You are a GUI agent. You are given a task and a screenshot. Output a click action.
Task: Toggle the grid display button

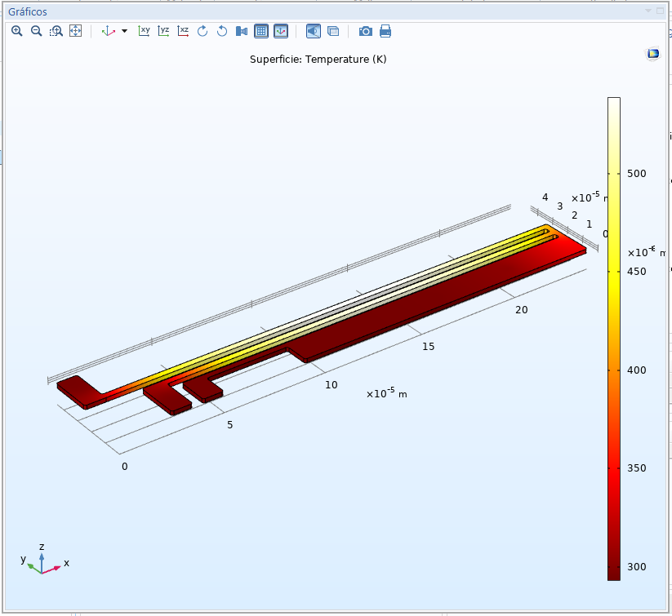(x=261, y=31)
